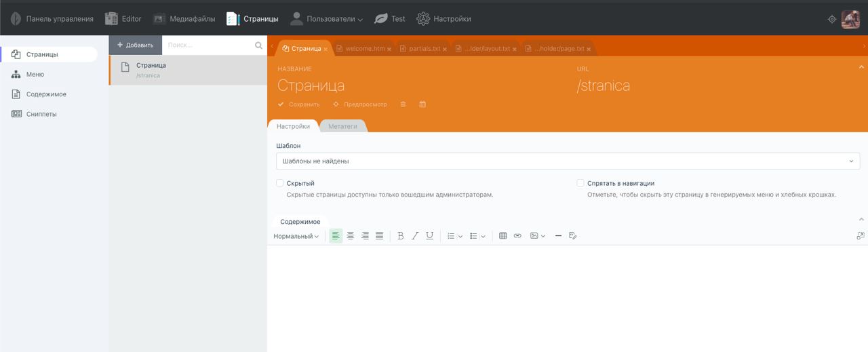Open the calendar icon in page header

422,104
